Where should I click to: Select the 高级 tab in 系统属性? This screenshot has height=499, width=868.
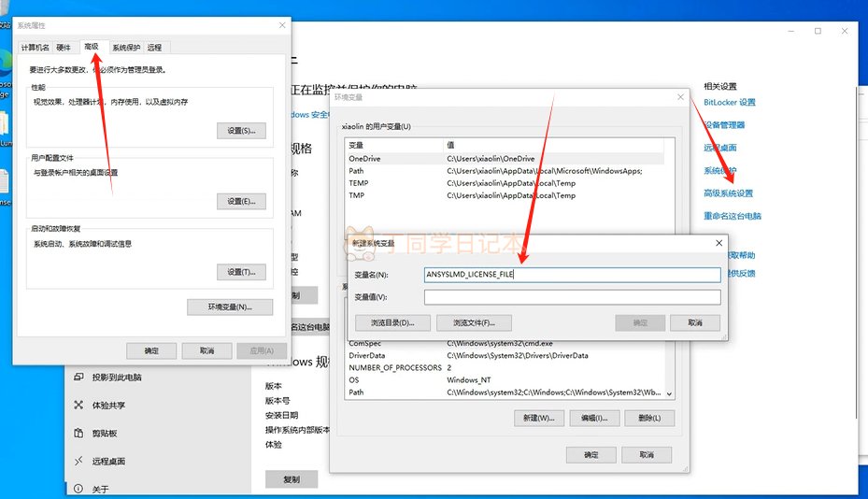92,47
